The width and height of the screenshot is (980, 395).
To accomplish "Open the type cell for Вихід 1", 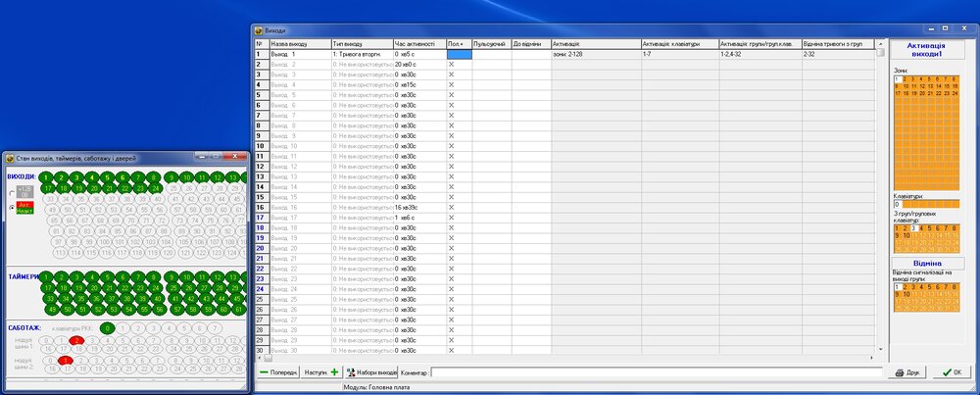I will pos(363,54).
